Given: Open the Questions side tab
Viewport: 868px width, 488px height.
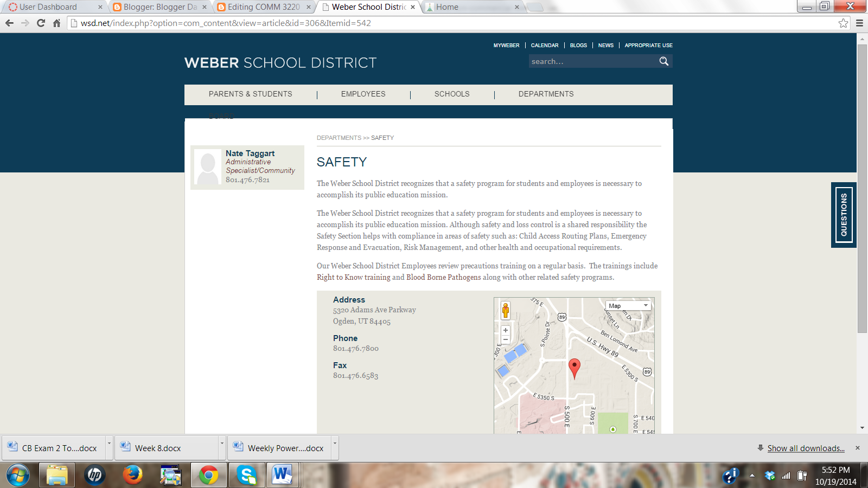Looking at the screenshot, I should coord(844,215).
